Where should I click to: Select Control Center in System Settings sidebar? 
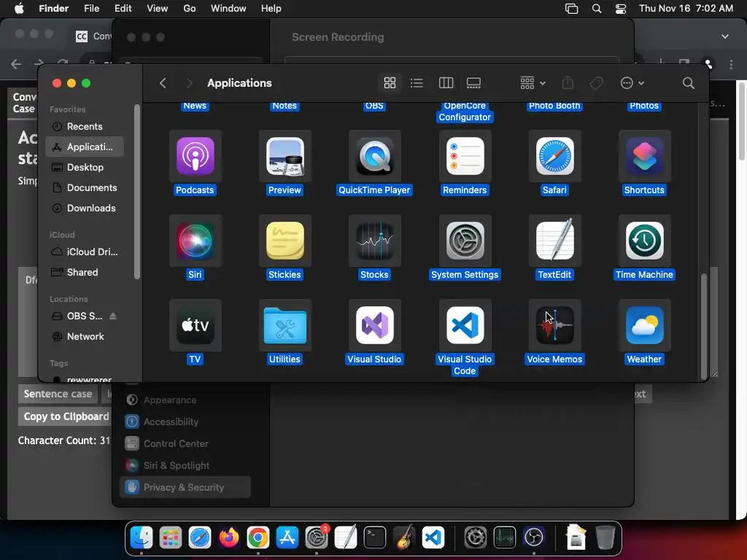tap(185, 443)
